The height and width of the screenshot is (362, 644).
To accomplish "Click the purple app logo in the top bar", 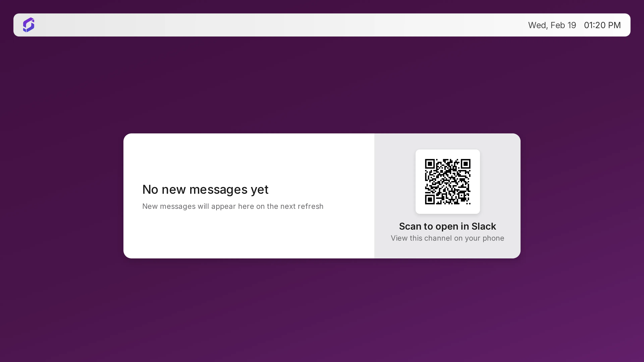I will click(29, 25).
